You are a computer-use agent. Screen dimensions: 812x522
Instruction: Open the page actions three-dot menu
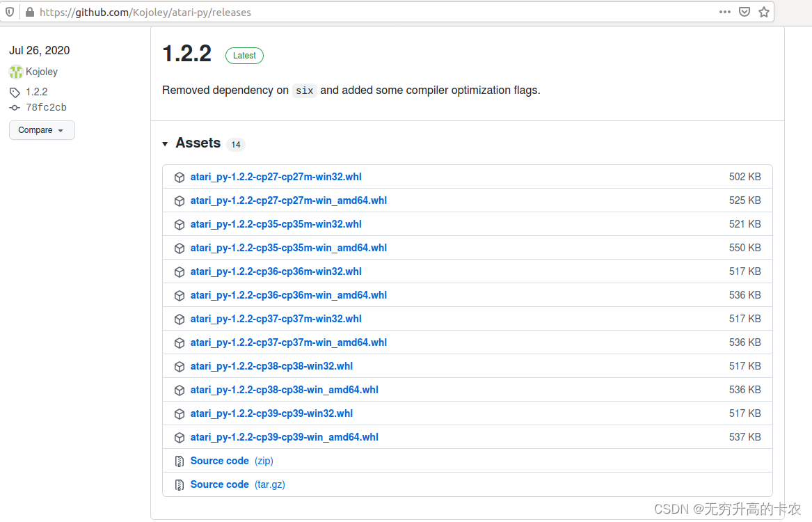[725, 12]
